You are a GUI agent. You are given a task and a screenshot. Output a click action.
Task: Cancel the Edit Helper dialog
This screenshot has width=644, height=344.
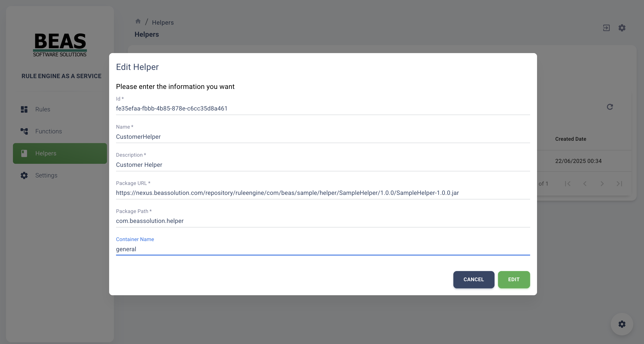point(474,279)
